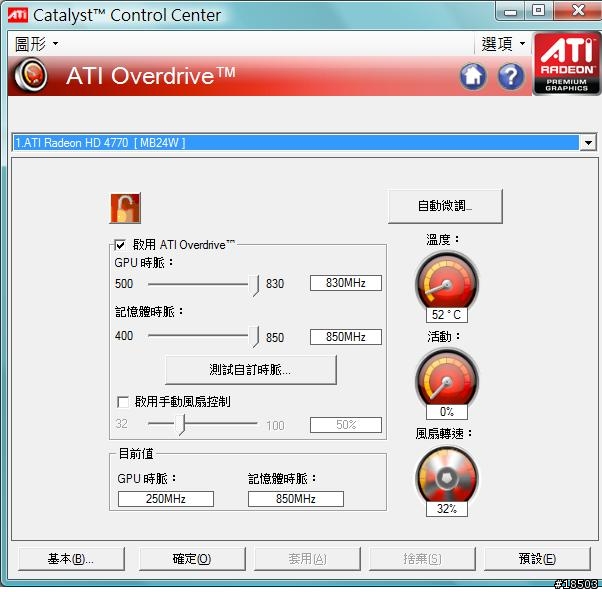The image size is (602, 592).
Task: Click the unlock padlock icon
Action: (125, 208)
